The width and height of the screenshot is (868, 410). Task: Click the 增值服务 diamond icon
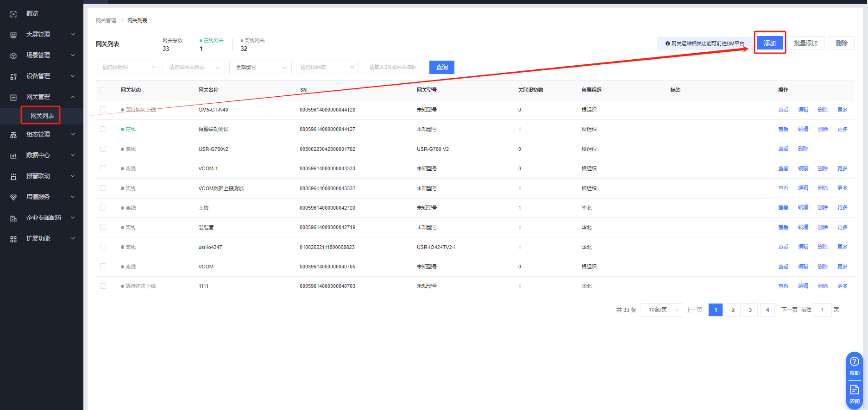(x=13, y=198)
